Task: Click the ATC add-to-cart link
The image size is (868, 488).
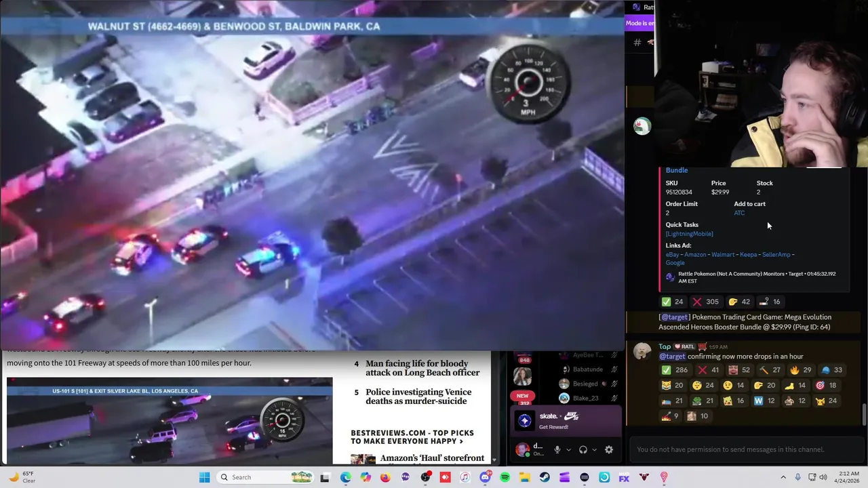Action: coord(739,213)
